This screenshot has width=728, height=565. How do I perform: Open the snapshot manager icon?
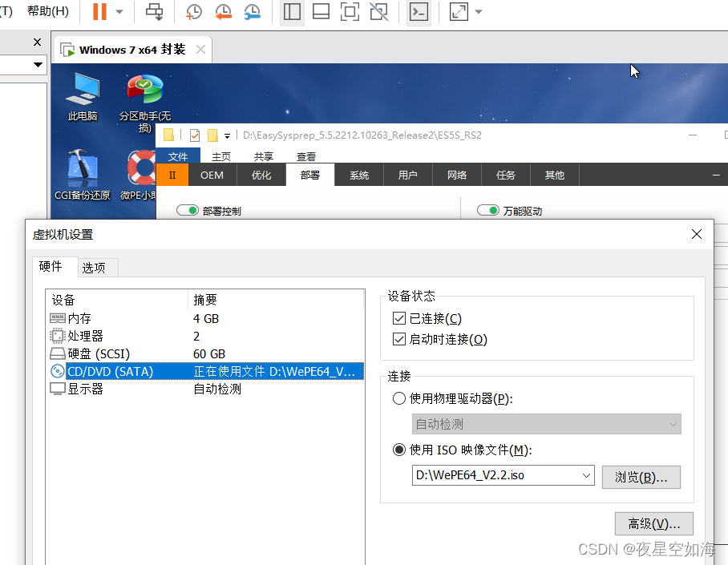pos(252,11)
